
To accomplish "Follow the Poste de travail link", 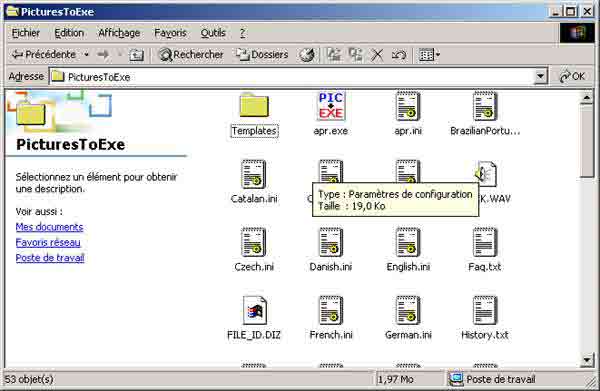I will coord(50,257).
